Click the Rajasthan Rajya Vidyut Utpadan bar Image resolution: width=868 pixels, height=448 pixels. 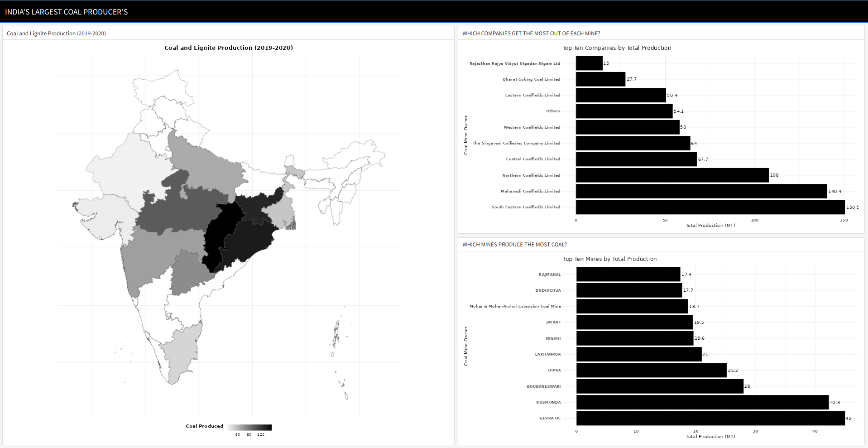click(x=589, y=63)
